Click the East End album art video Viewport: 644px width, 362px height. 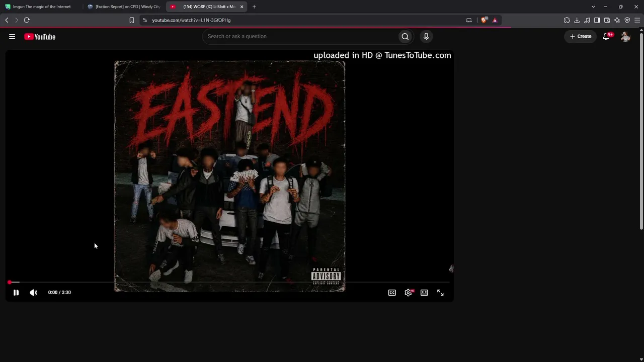coord(229,176)
